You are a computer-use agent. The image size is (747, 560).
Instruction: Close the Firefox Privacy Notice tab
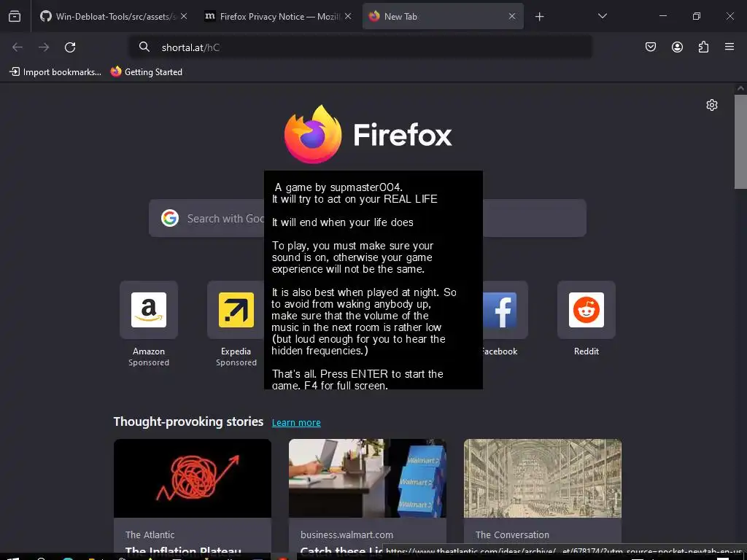(348, 17)
